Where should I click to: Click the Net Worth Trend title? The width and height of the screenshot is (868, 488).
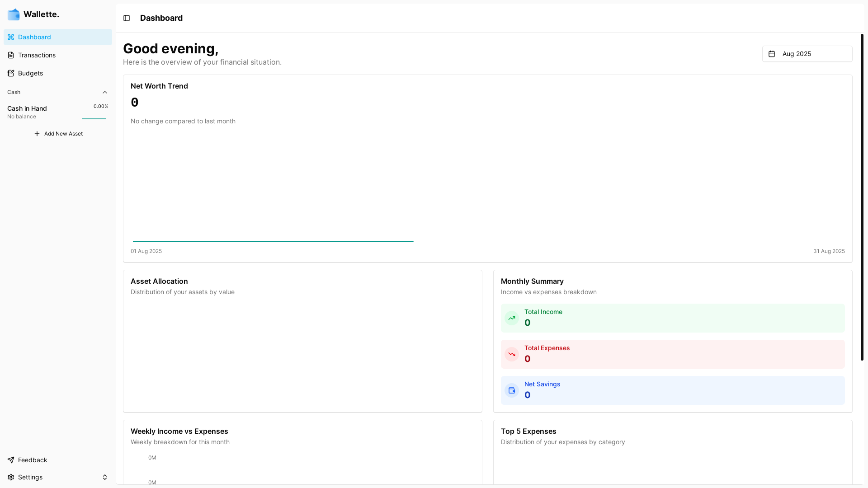pos(159,86)
